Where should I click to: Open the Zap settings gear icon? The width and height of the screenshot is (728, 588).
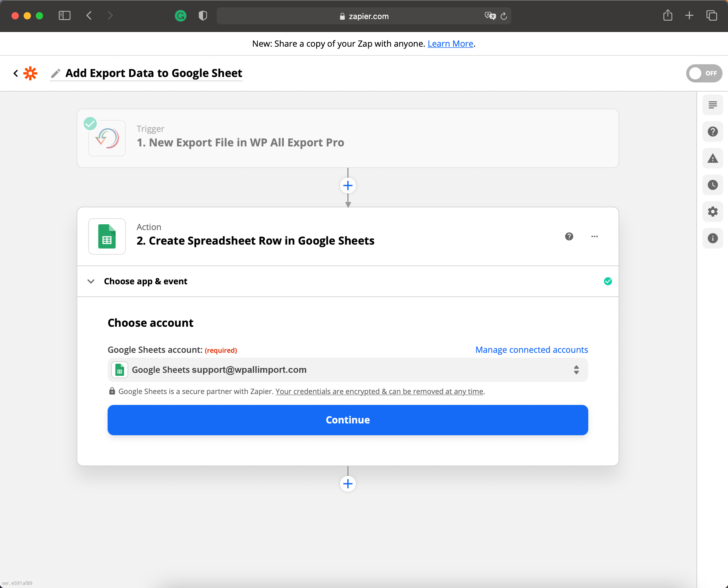coord(713,212)
